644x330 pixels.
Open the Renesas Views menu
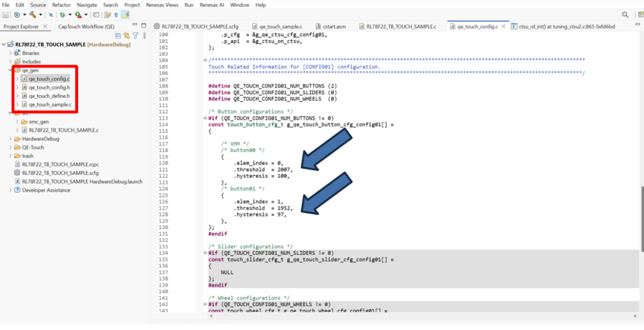pyautogui.click(x=162, y=5)
